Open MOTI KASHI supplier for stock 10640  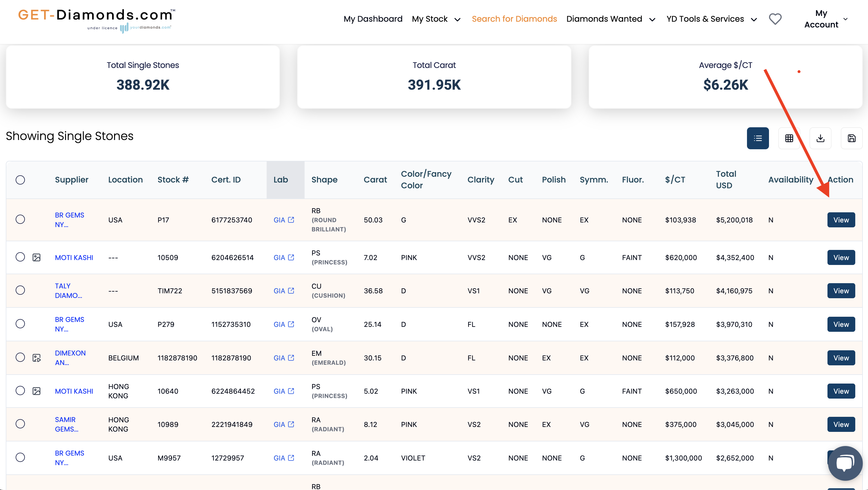click(x=74, y=391)
